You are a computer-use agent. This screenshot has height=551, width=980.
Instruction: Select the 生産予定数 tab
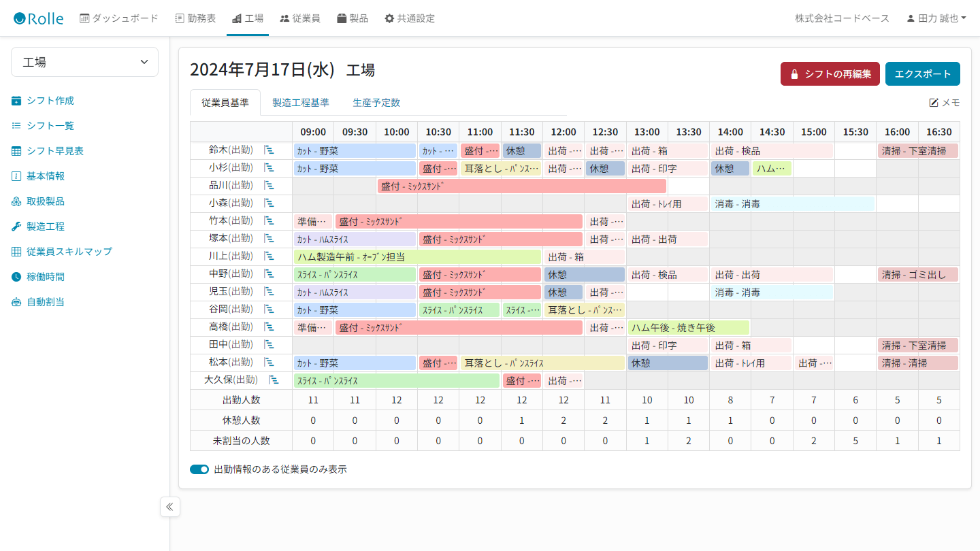click(376, 103)
